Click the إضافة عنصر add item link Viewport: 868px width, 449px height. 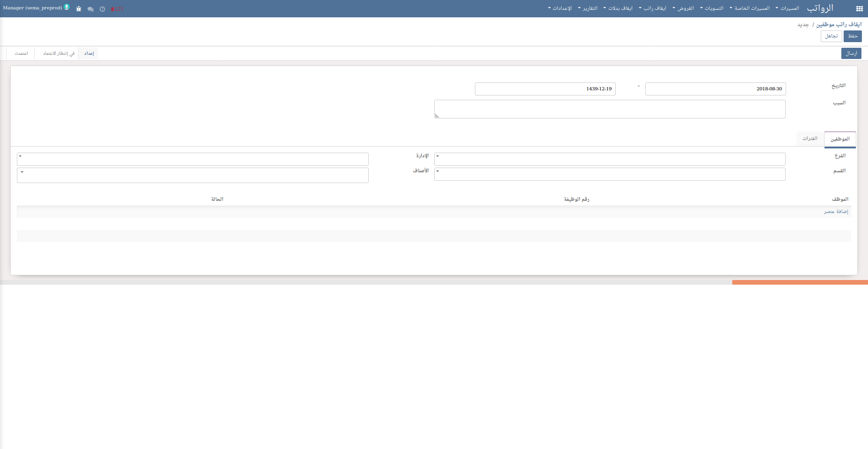coord(836,212)
